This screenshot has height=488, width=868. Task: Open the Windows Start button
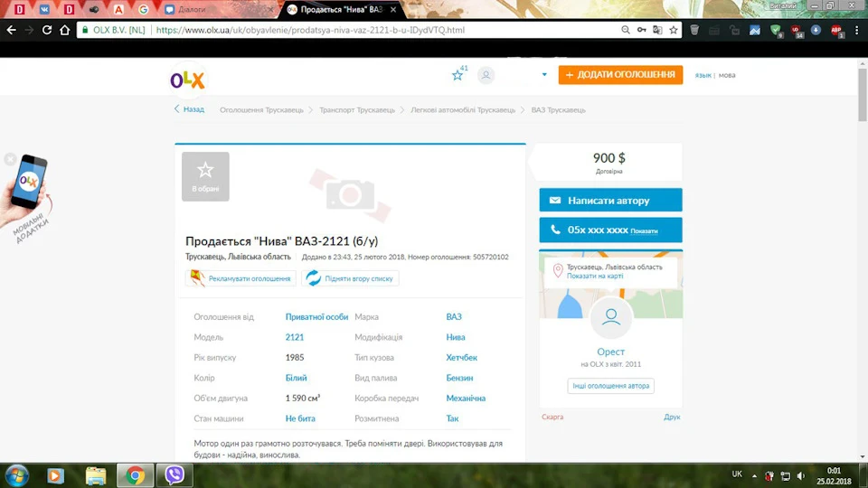point(16,476)
